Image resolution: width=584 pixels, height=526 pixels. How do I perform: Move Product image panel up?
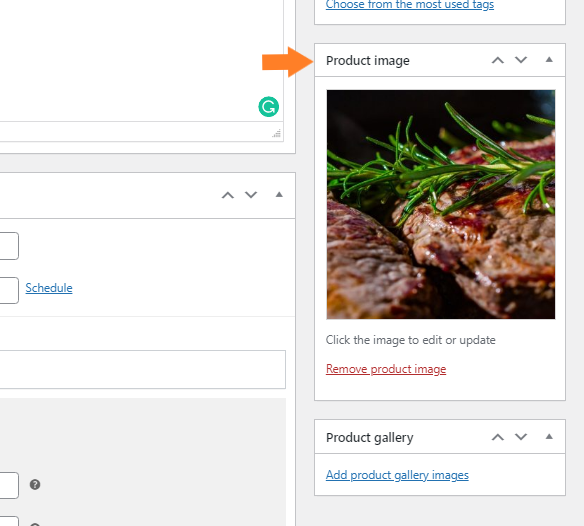498,60
